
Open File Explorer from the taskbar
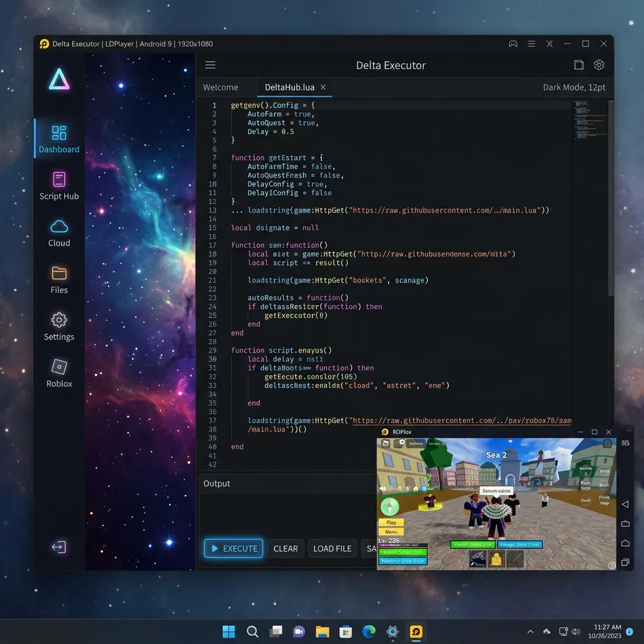[323, 631]
